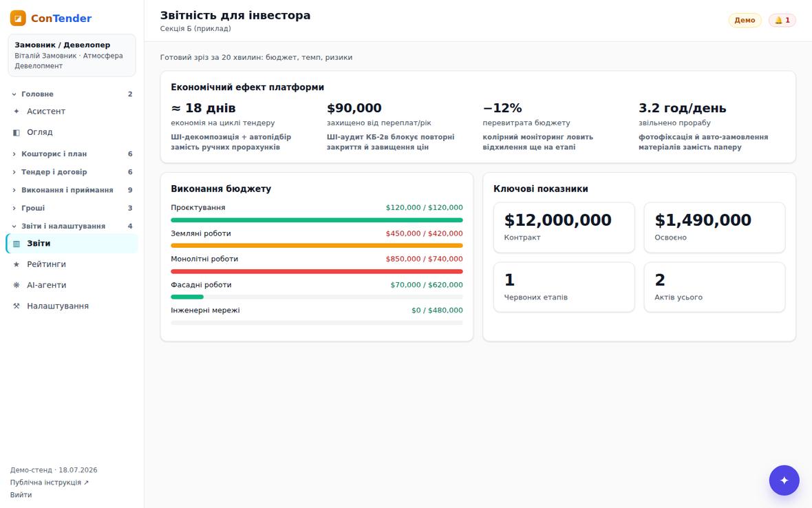Expand the Гроші section
This screenshot has width=812, height=508.
(72, 208)
